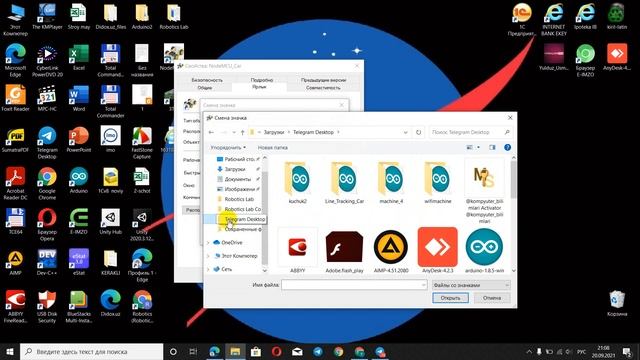Click the Новая папка button
Image resolution: width=640 pixels, height=360 pixels.
point(273,147)
